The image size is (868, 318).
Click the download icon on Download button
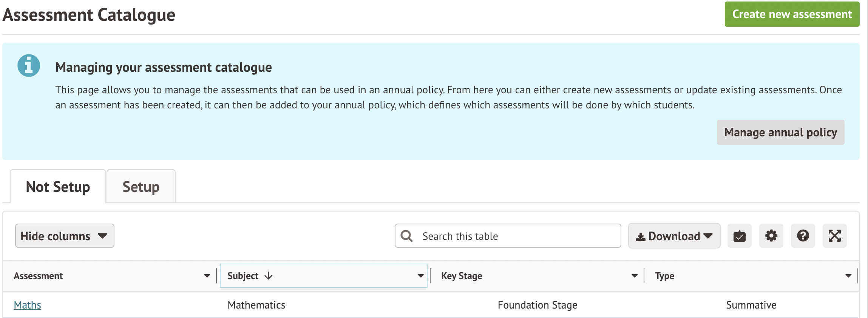point(641,237)
